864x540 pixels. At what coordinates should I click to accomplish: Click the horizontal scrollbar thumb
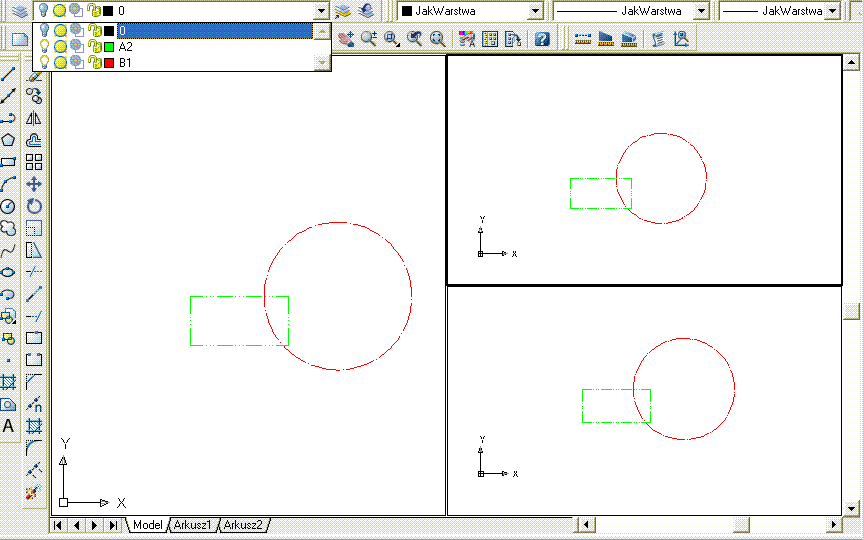(x=741, y=525)
